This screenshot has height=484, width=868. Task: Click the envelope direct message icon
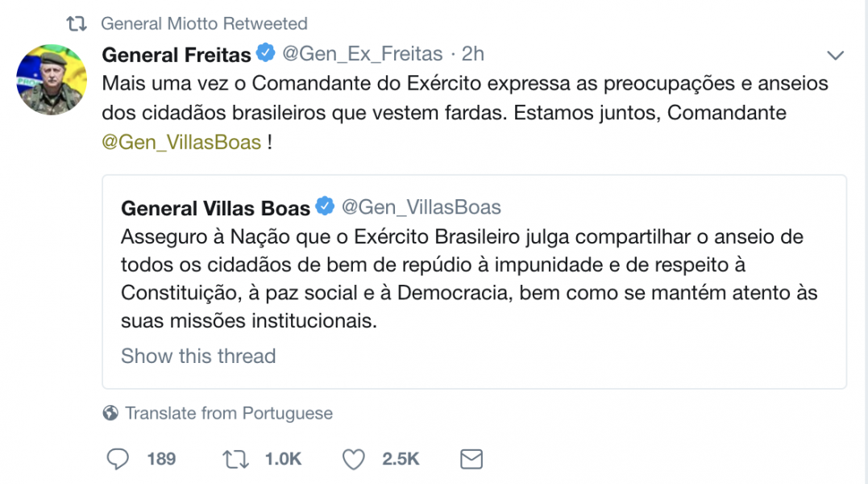point(471,459)
